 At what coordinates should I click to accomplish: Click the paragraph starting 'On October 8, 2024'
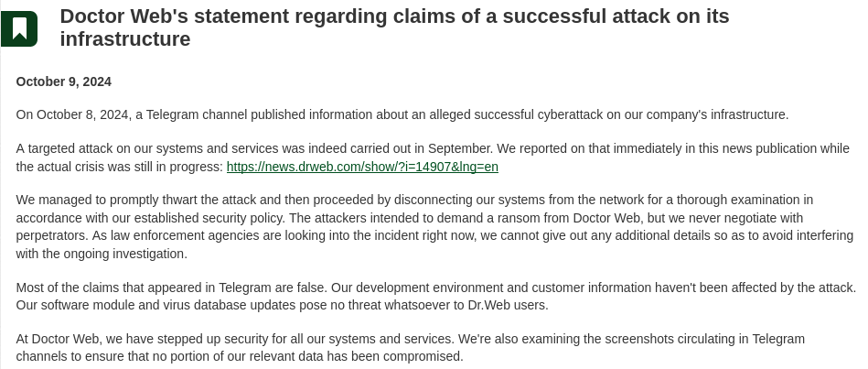402,114
